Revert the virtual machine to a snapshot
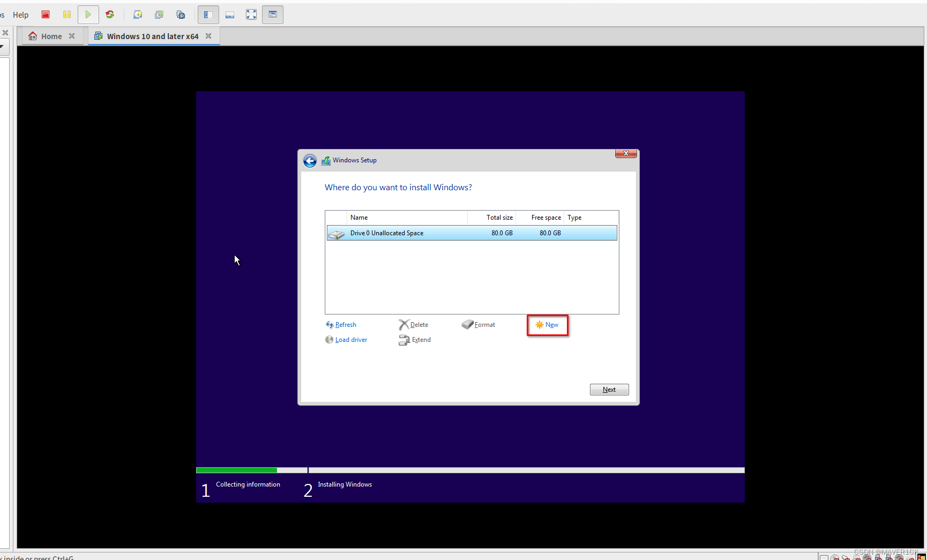 point(159,14)
